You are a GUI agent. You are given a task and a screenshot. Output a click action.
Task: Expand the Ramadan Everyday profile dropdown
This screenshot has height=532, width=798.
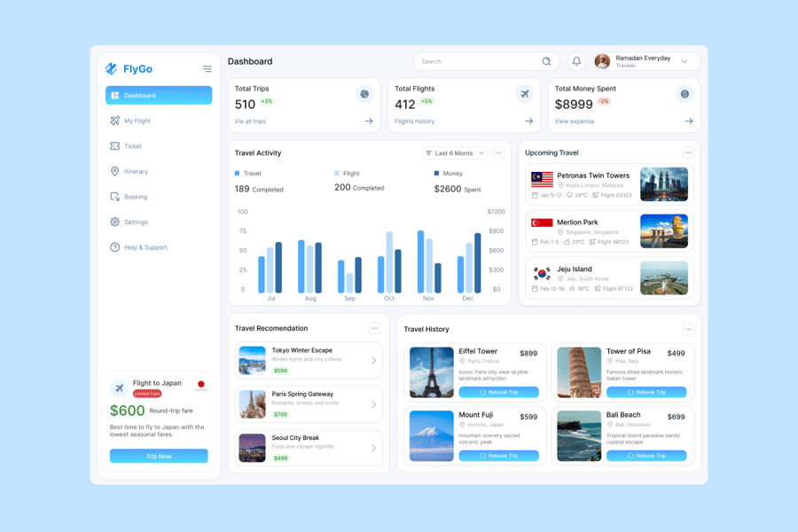(685, 61)
